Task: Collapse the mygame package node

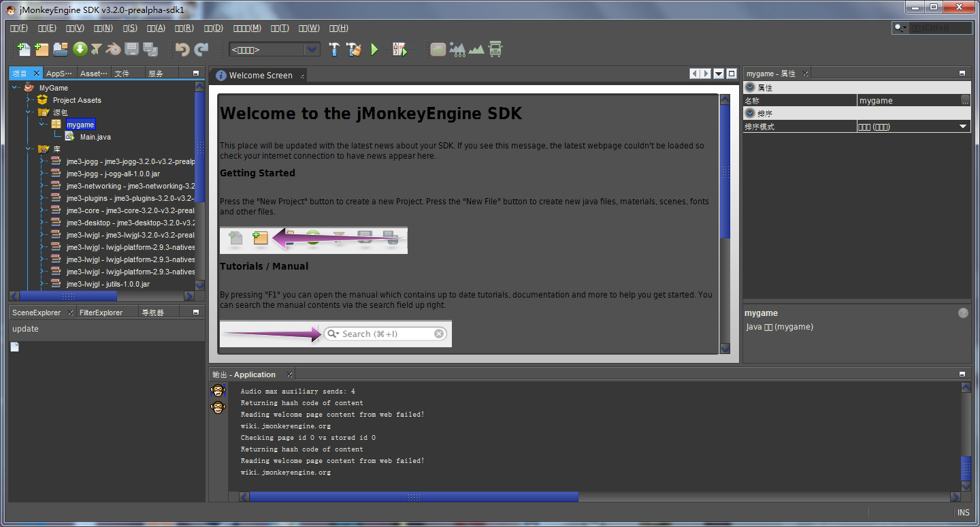Action: (x=43, y=125)
